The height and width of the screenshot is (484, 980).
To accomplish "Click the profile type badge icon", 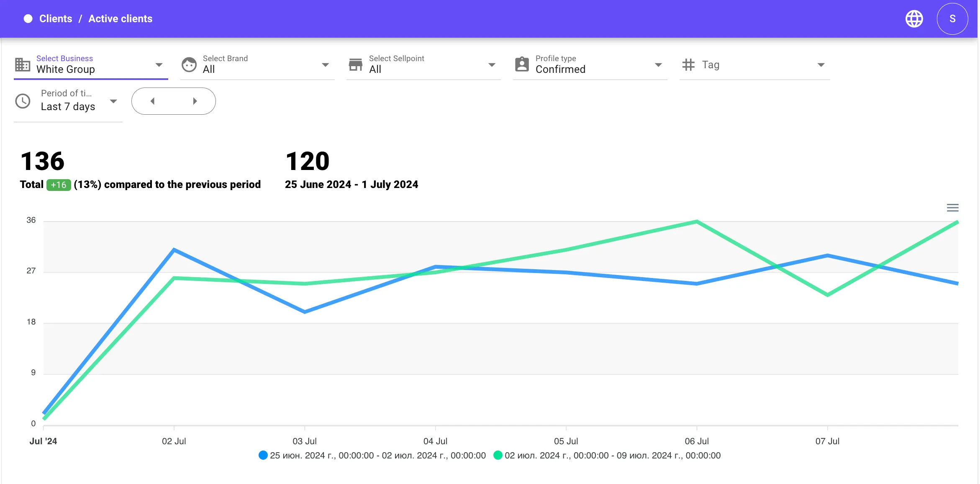I will point(522,64).
